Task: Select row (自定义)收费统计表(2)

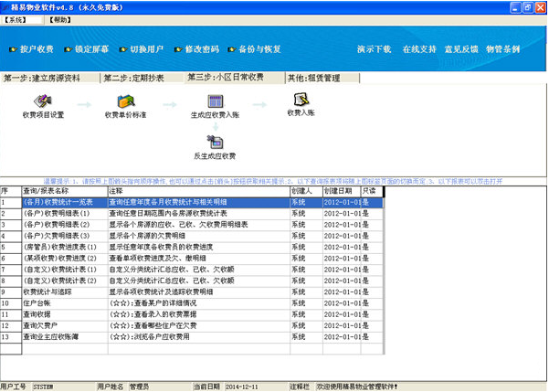Action: tap(192, 281)
